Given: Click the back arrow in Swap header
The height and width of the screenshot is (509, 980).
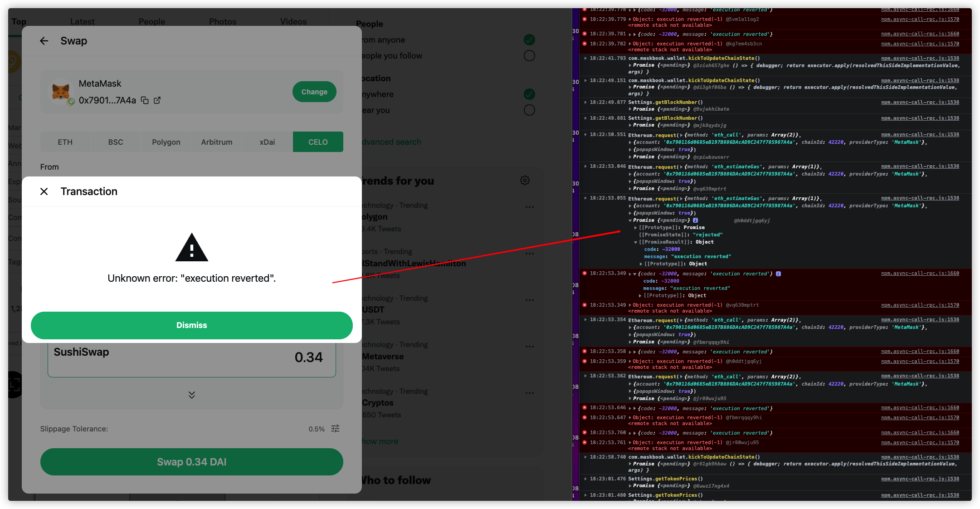Looking at the screenshot, I should (44, 41).
